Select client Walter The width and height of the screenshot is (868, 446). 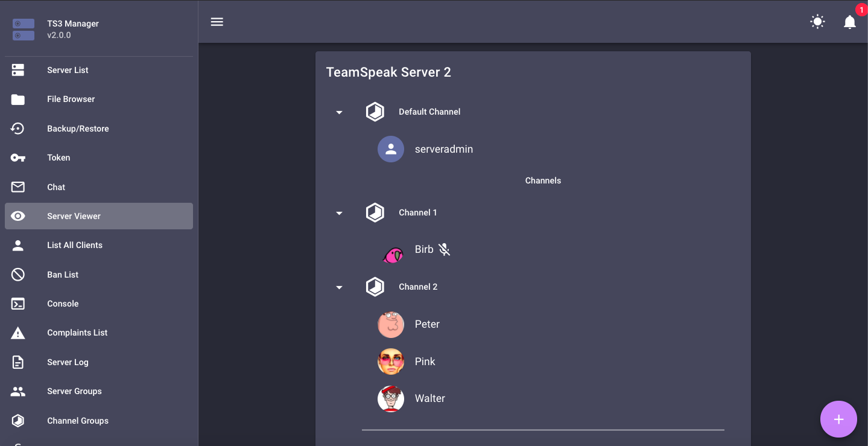[430, 398]
